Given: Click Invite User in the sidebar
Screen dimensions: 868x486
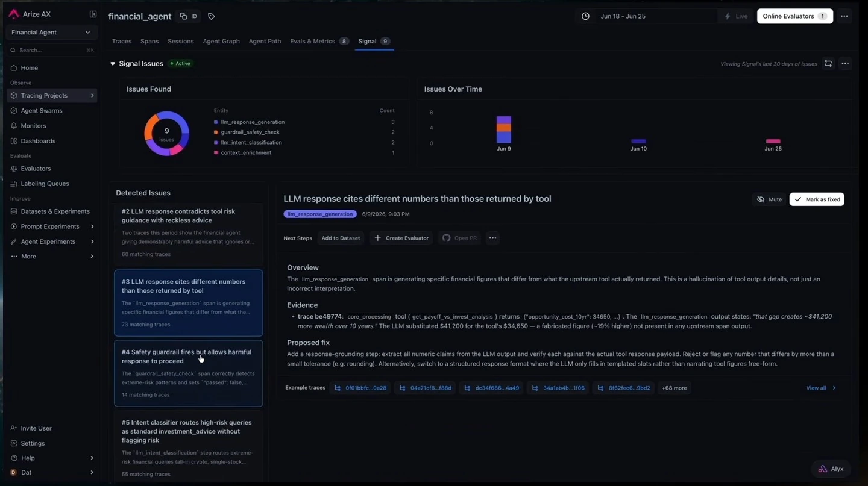Looking at the screenshot, I should (x=36, y=428).
